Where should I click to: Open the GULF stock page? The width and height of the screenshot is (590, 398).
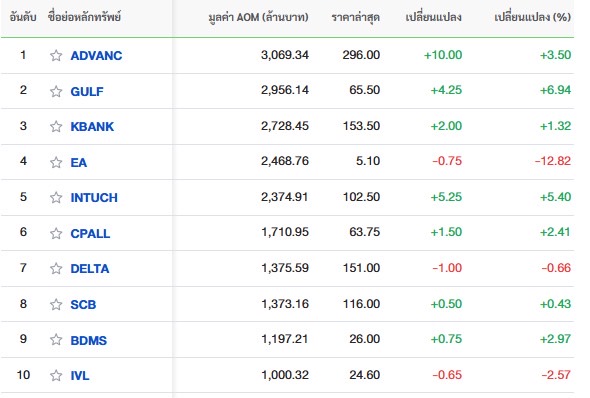pos(87,91)
